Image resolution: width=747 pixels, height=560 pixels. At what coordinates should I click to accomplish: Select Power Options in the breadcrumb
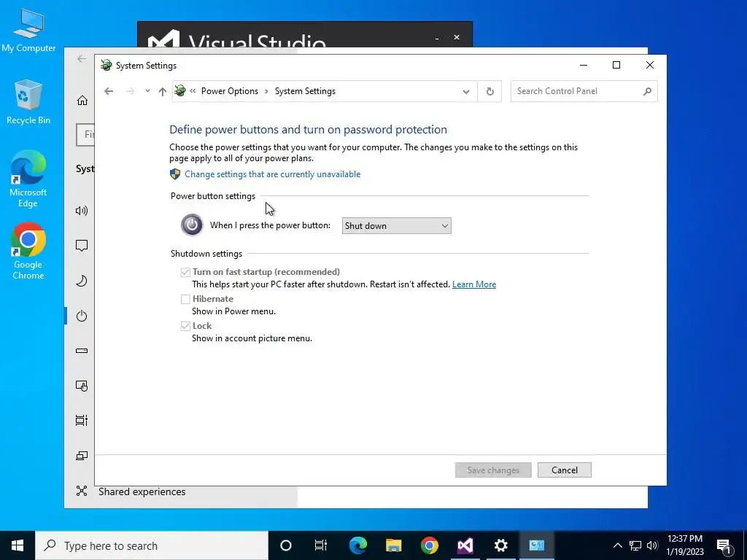click(x=230, y=91)
